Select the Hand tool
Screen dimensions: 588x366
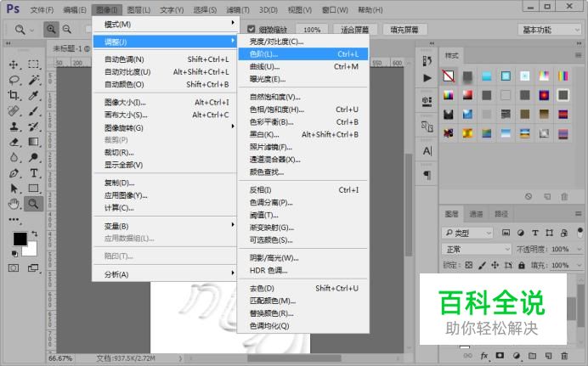coord(14,204)
